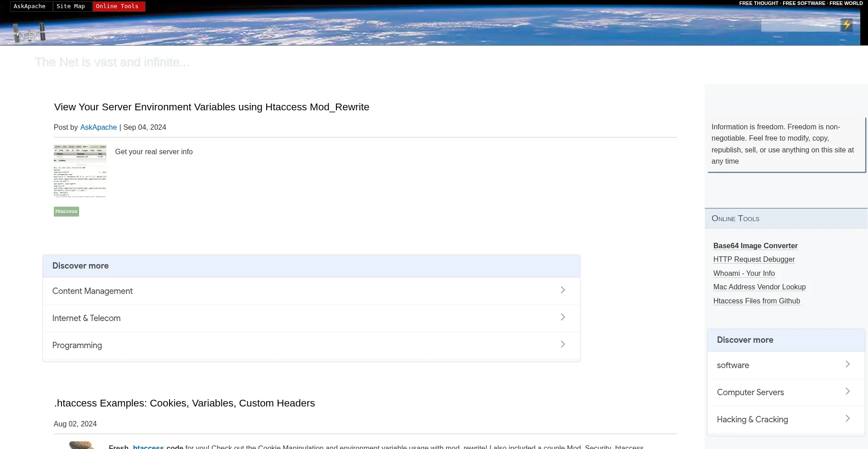Screen dimensions: 868x449
Task: Expand the Internet & Telecom chevron arrow
Action: coord(563,317)
